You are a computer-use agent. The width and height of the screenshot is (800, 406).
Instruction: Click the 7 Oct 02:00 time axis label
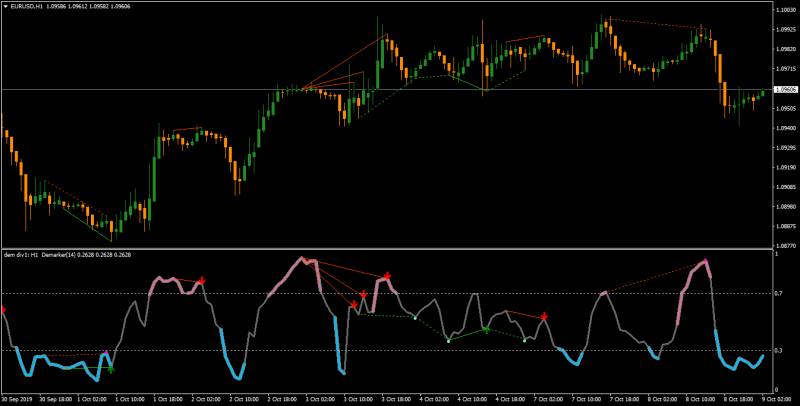click(548, 400)
